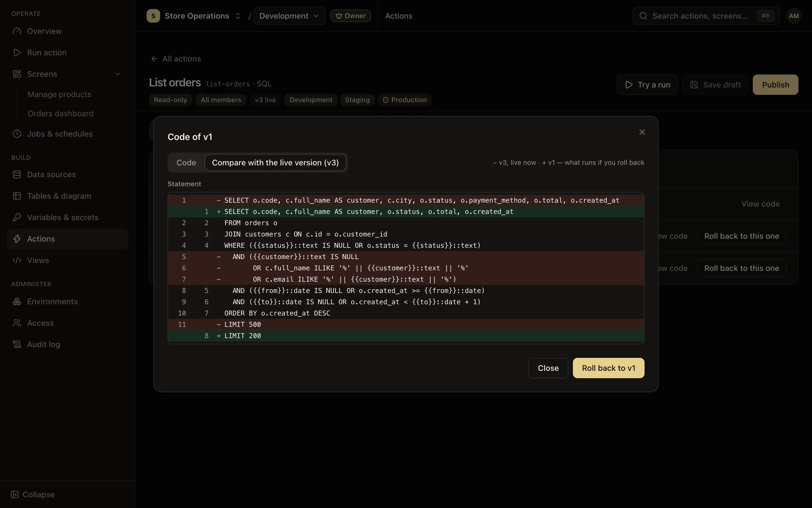Click the Staging environment tag
This screenshot has height=508, width=812.
[x=357, y=100]
